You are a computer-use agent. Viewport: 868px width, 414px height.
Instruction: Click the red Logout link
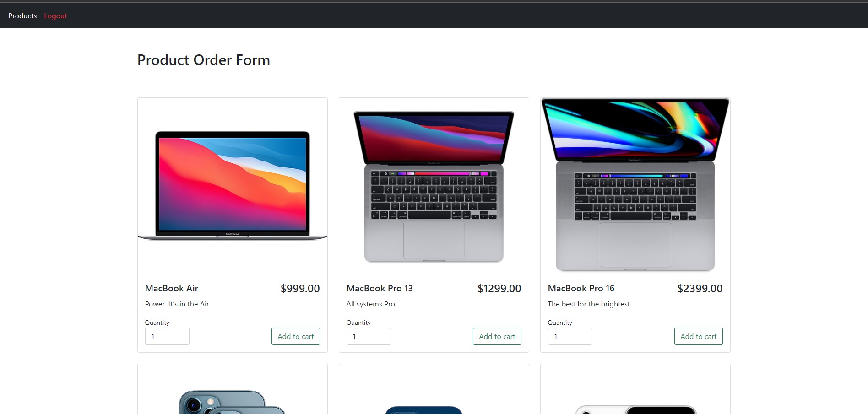point(55,16)
